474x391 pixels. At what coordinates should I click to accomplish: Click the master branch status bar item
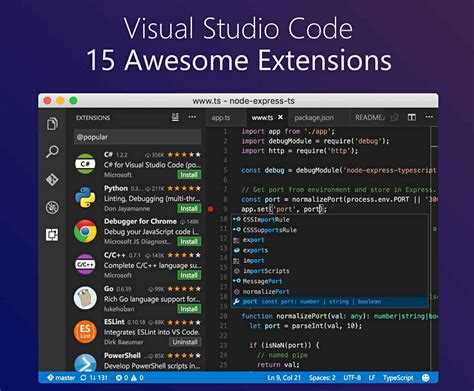click(61, 378)
